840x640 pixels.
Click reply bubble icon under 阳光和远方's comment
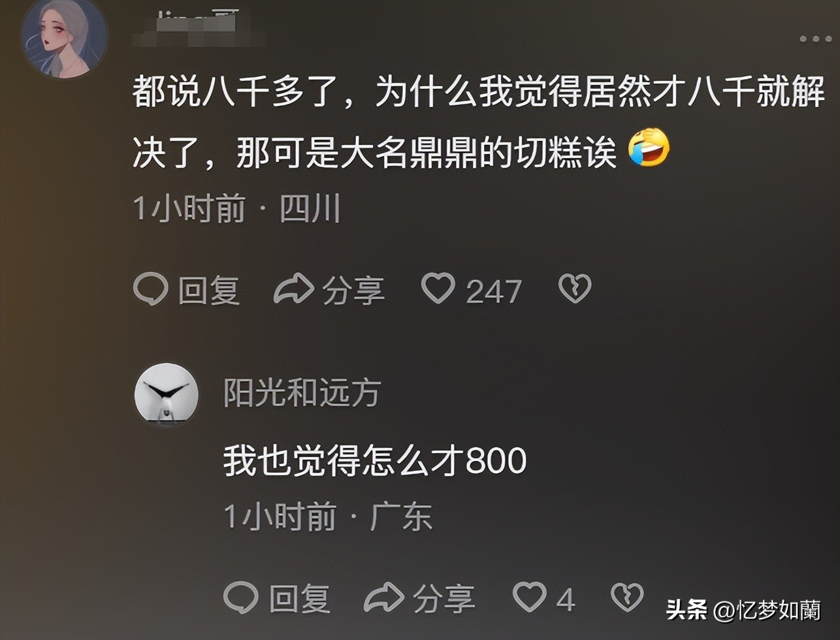pos(241,598)
